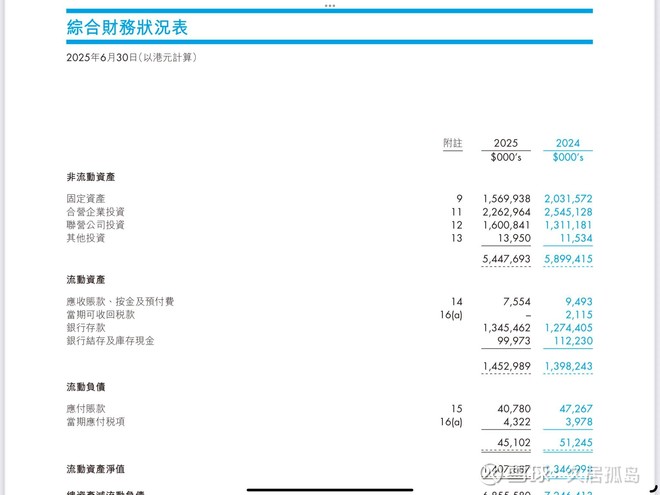Select the 2025 column header
The image size is (660, 495).
coord(506,143)
